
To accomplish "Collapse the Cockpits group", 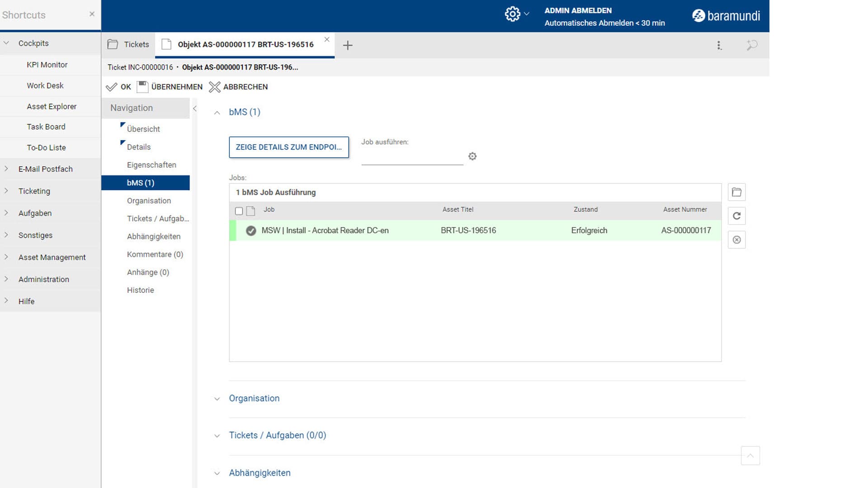I will [6, 43].
